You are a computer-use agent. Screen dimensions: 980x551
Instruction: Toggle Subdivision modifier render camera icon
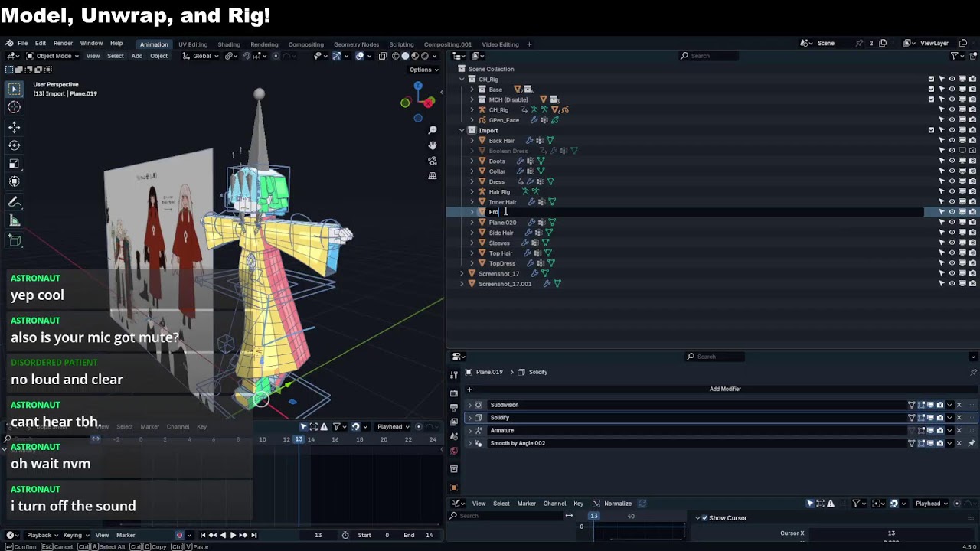coord(940,405)
